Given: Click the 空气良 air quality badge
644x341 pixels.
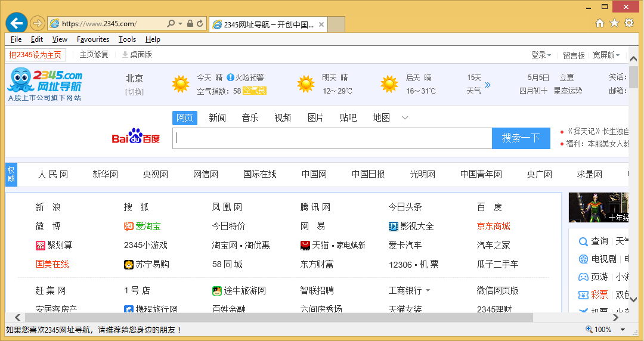Looking at the screenshot, I should click(255, 91).
